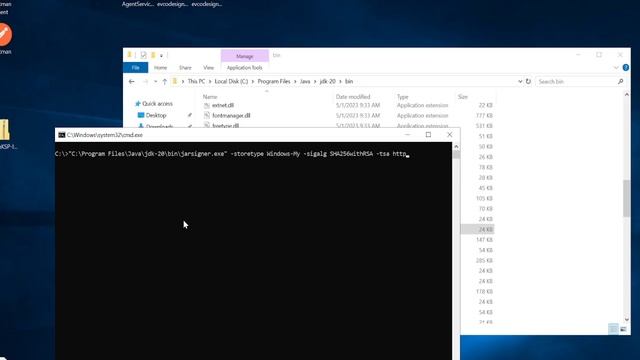This screenshot has height=360, width=640.
Task: Expand the chevron before This PC
Action: tap(183, 82)
